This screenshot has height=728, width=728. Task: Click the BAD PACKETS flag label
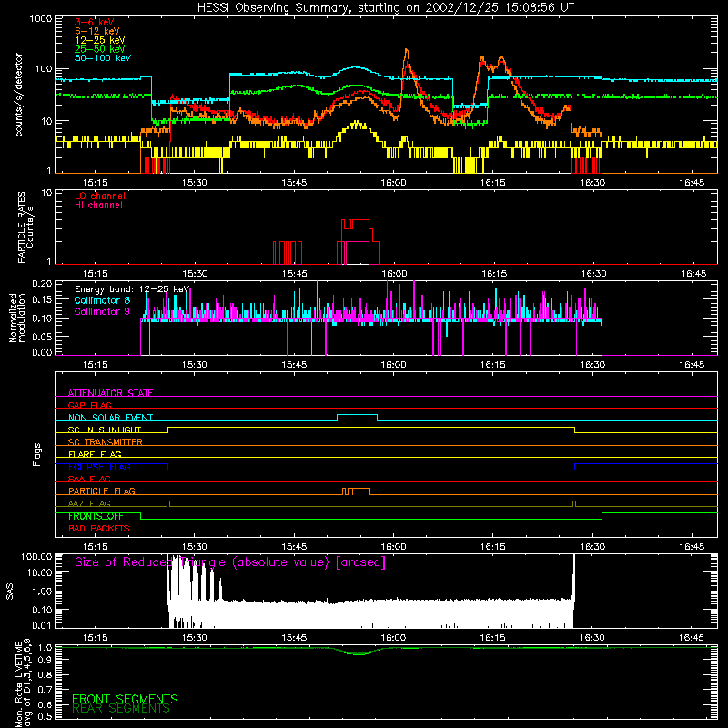pos(99,528)
